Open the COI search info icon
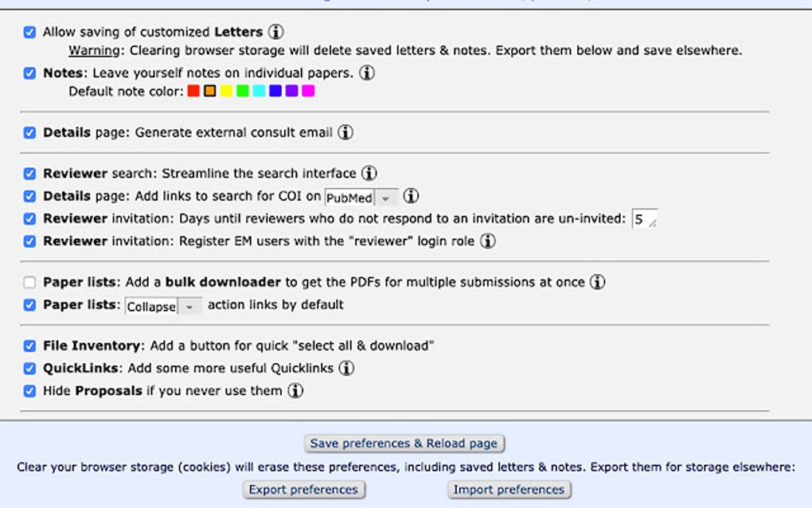Image resolution: width=812 pixels, height=508 pixels. (412, 195)
